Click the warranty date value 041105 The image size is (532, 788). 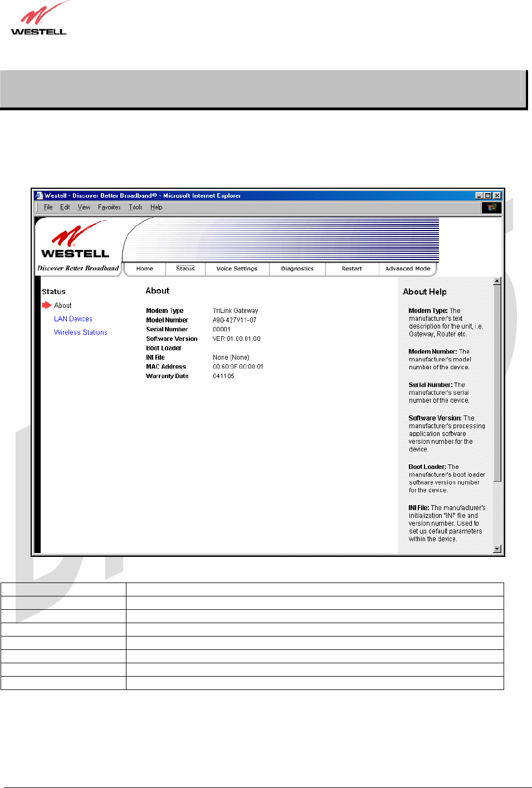click(223, 376)
